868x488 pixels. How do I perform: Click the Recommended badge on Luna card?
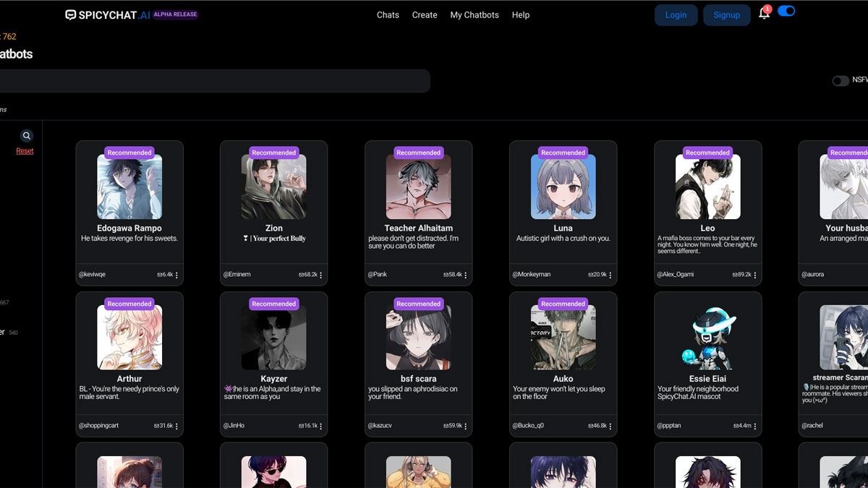click(563, 153)
